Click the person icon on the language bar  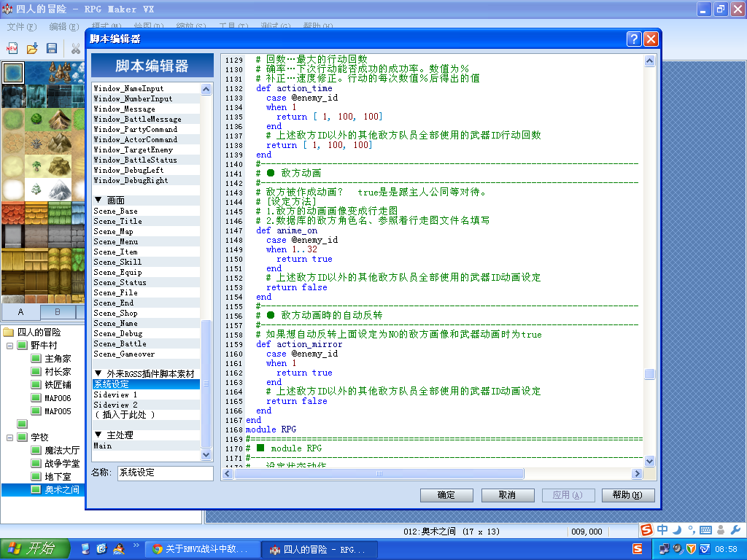click(720, 530)
